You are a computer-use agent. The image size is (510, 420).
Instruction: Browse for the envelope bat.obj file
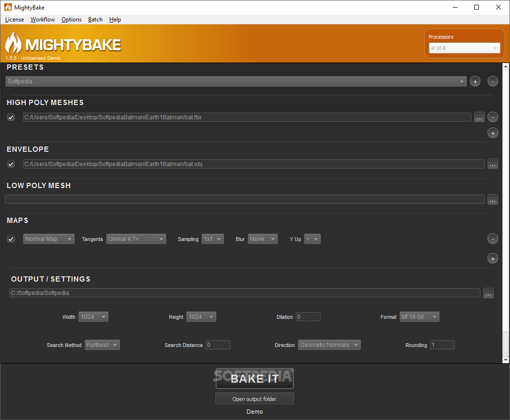(x=492, y=164)
